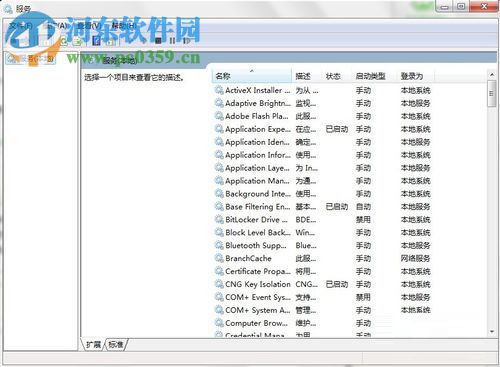Image resolution: width=500 pixels, height=367 pixels.
Task: Select the Application Layer Gateway service icon
Action: (219, 168)
